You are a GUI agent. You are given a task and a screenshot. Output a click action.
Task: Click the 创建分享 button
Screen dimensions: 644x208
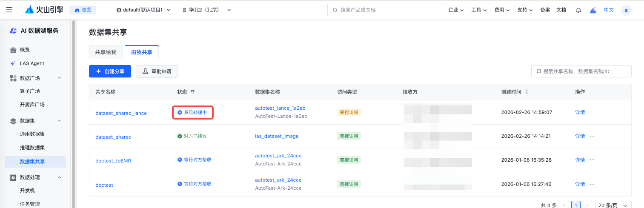coord(110,71)
